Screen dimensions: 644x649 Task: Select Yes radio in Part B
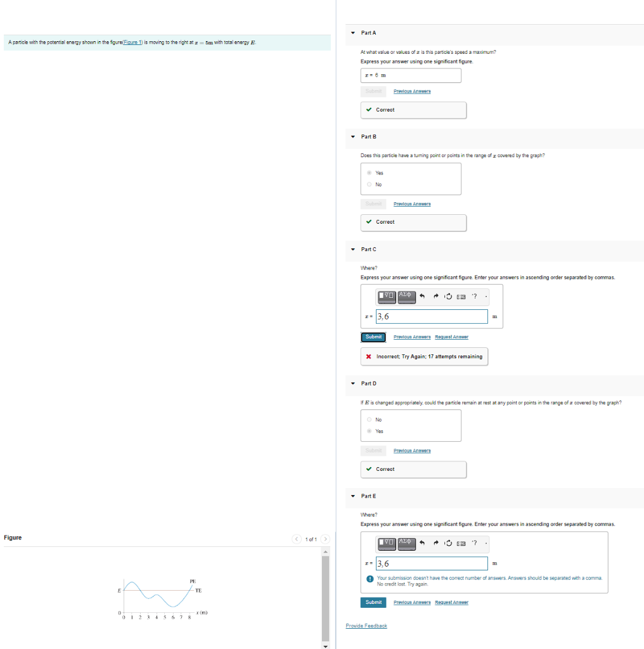click(x=369, y=172)
